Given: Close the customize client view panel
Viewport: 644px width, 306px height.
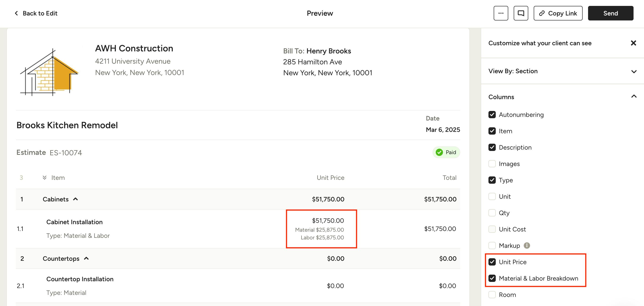Looking at the screenshot, I should 633,43.
